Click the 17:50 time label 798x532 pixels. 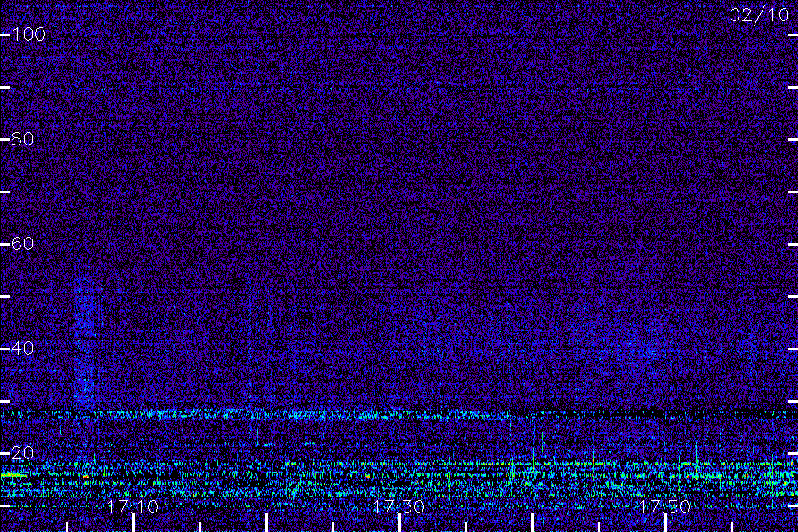point(665,506)
